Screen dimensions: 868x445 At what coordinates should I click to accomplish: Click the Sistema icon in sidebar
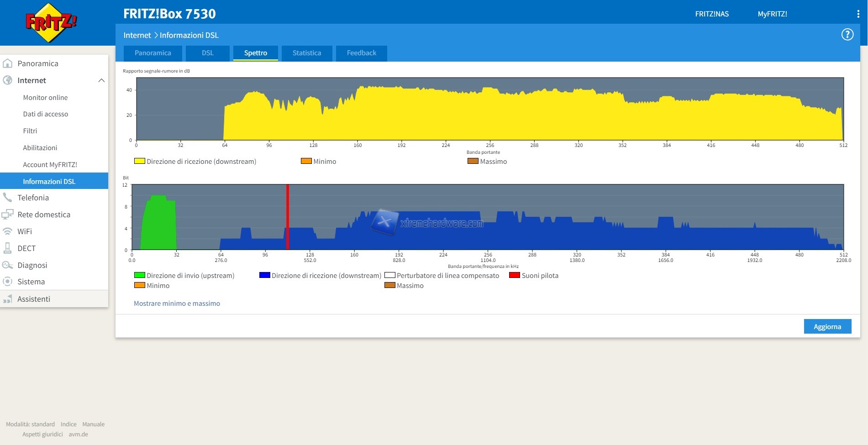pyautogui.click(x=8, y=282)
